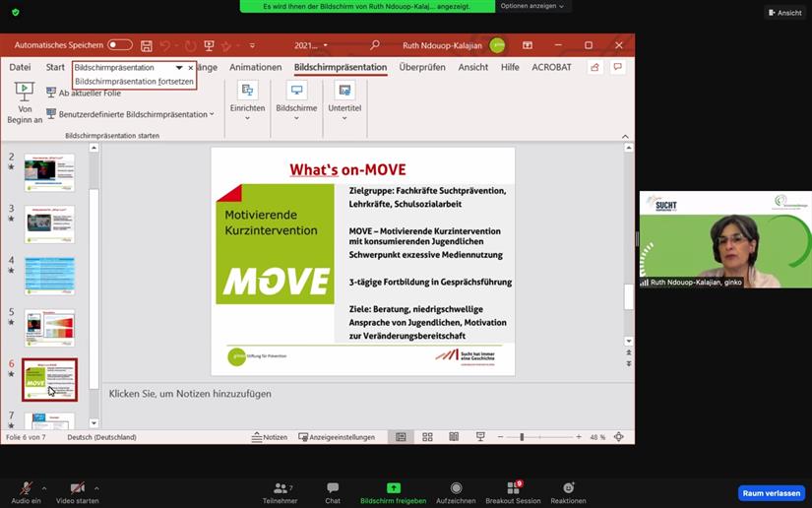Click Bildschirm freigeben in Zoom

[394, 493]
